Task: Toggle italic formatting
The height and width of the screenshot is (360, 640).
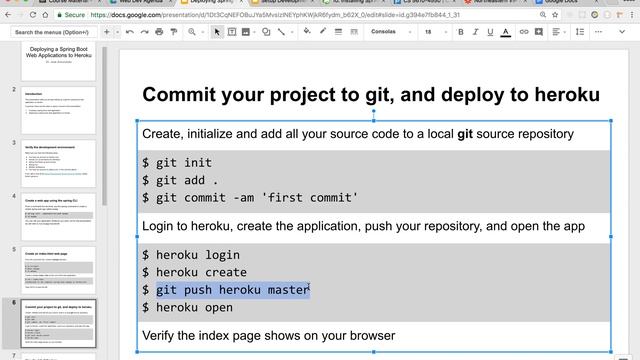Action: pos(476,32)
